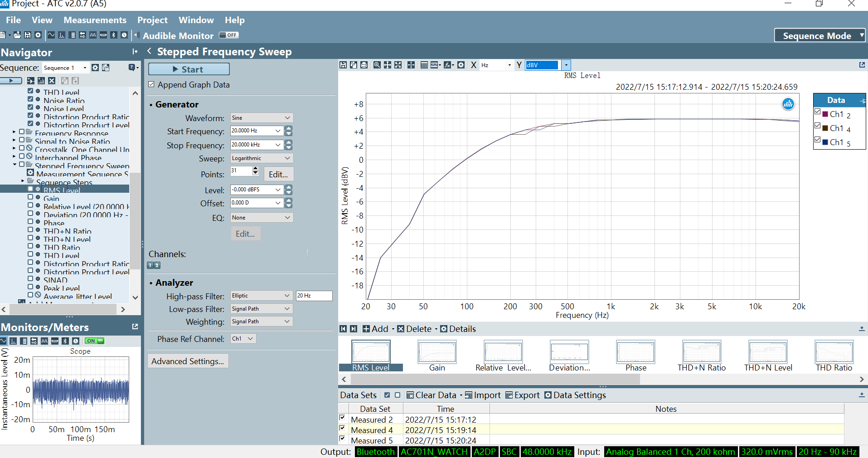The width and height of the screenshot is (868, 458).
Task: Show graph data table icon
Action: [424, 65]
